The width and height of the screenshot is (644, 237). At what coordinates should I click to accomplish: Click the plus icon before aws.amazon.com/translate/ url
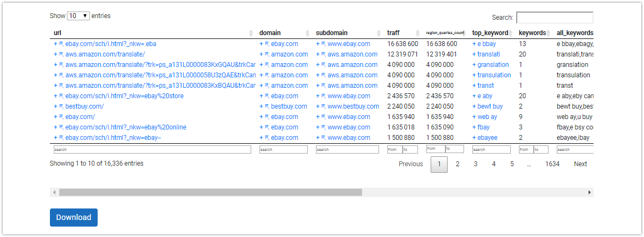point(55,54)
